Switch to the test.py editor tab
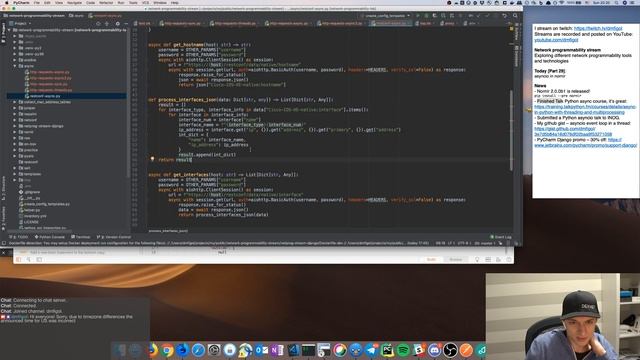 (x=144, y=24)
